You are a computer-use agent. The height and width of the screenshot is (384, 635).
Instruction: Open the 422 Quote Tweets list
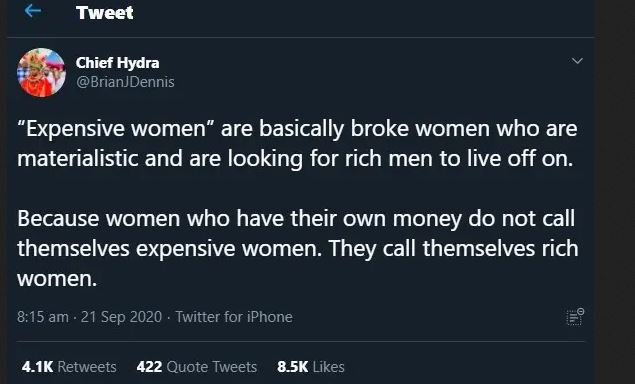click(197, 367)
